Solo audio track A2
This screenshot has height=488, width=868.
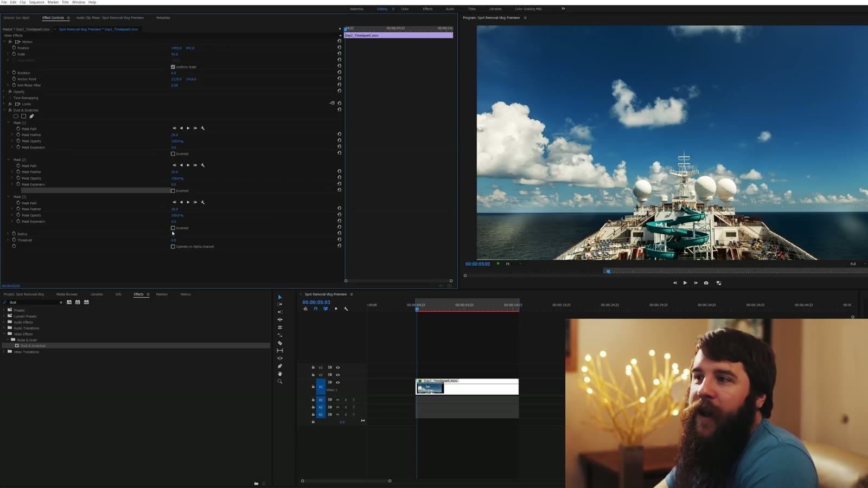346,407
